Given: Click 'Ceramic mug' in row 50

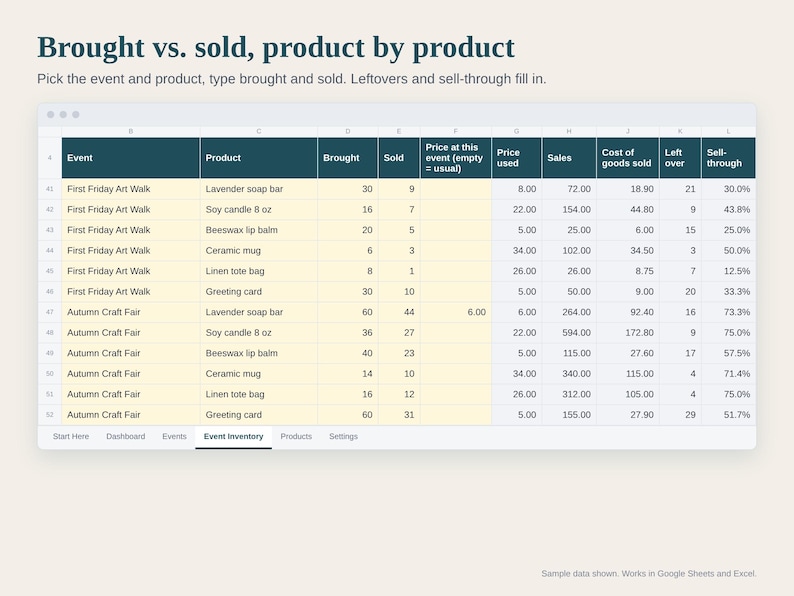Looking at the screenshot, I should [x=233, y=374].
